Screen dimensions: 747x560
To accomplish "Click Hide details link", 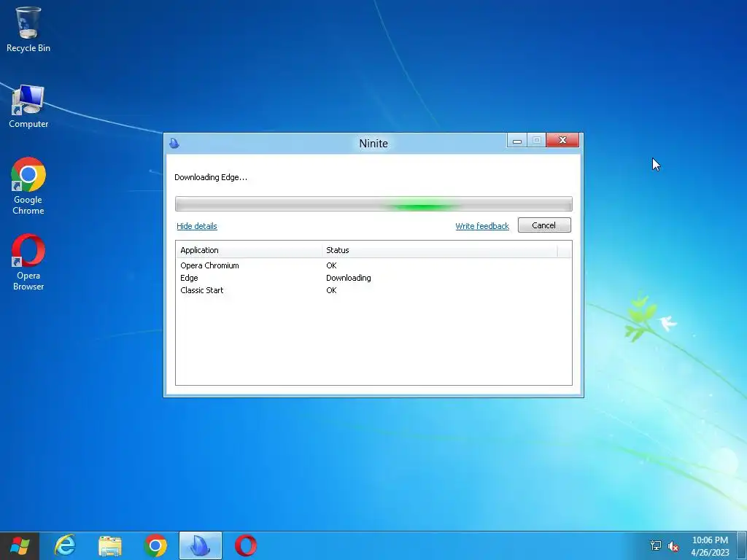I will click(x=197, y=226).
